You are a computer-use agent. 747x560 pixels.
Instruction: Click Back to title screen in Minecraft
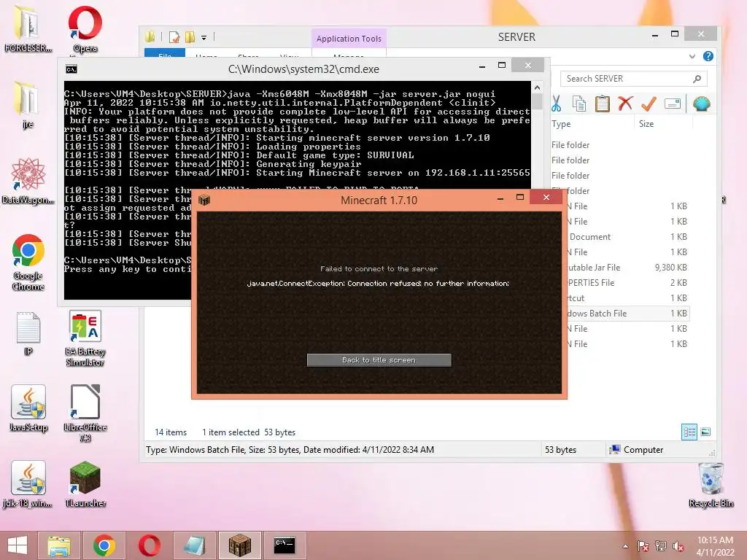[379, 360]
